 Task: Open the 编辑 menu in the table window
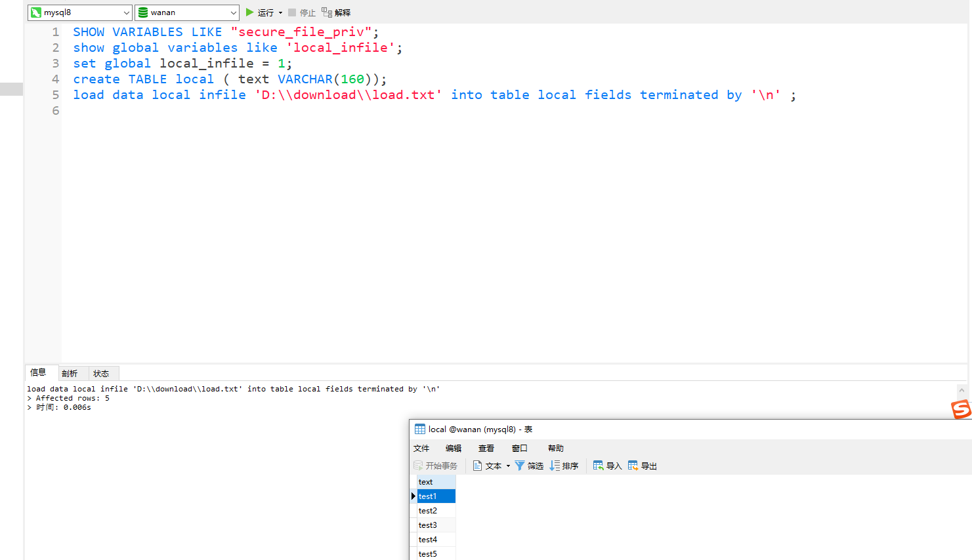(x=454, y=449)
